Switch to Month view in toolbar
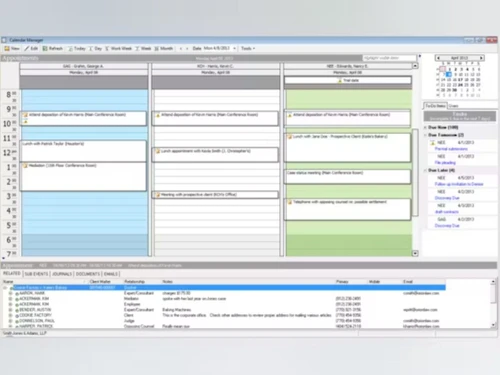The height and width of the screenshot is (375, 500). [x=164, y=49]
